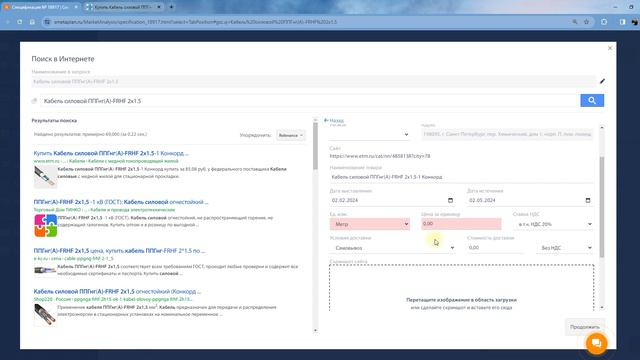This screenshot has width=640, height=360.
Task: Open result Купить Кабель силовой ППГнг(А)-FRHF 2x1.5-1 Конкорд
Action: [111, 153]
